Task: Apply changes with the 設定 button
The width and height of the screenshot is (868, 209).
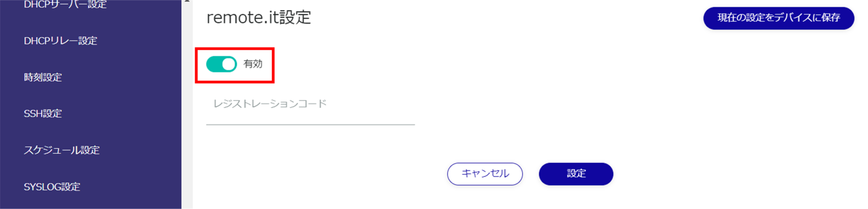Action: tap(576, 174)
